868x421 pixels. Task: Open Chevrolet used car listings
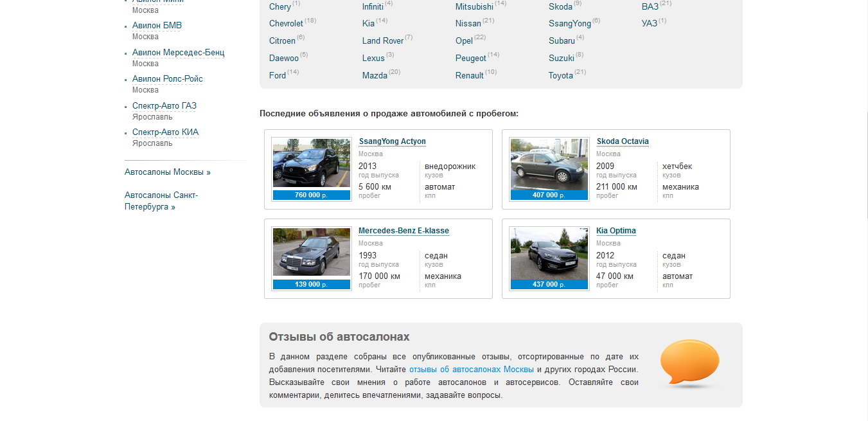[x=286, y=23]
